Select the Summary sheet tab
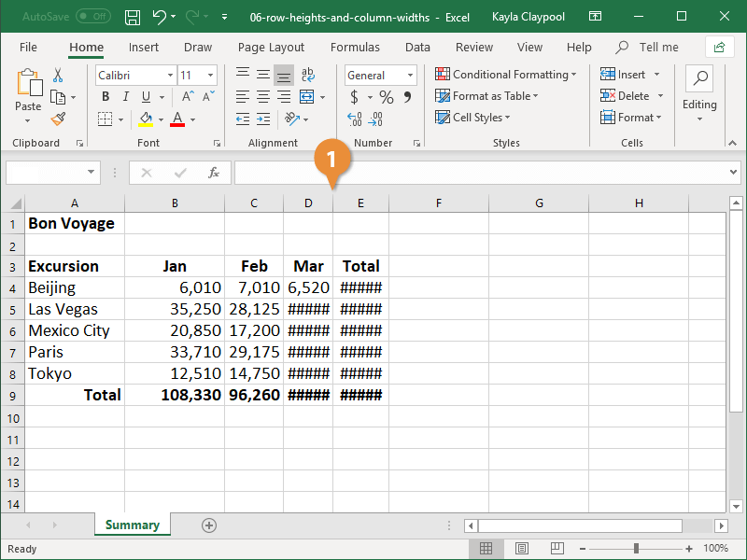The image size is (747, 560). click(132, 525)
